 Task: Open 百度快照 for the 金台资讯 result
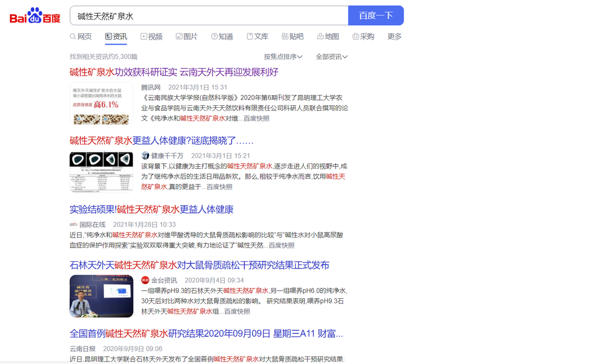pyautogui.click(x=237, y=311)
